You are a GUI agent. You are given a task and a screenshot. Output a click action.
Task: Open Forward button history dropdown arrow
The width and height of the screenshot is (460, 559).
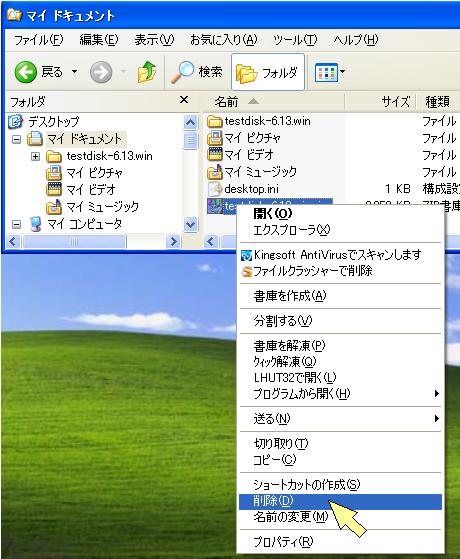coord(123,72)
